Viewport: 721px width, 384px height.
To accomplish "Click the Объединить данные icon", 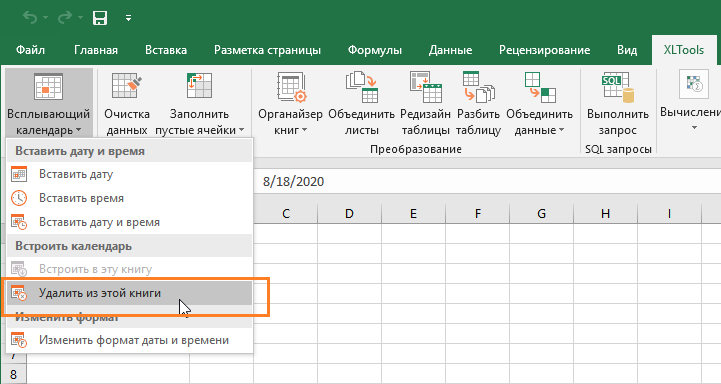I will [540, 86].
